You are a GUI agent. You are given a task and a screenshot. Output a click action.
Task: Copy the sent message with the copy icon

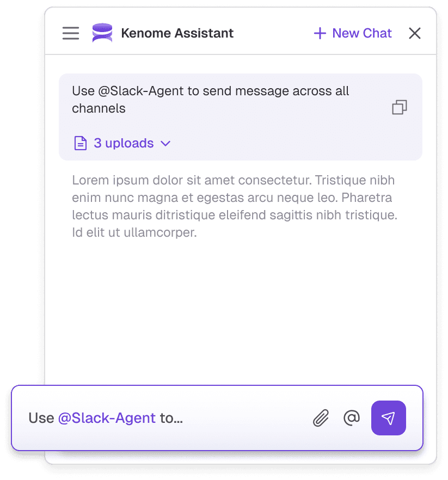click(x=400, y=107)
